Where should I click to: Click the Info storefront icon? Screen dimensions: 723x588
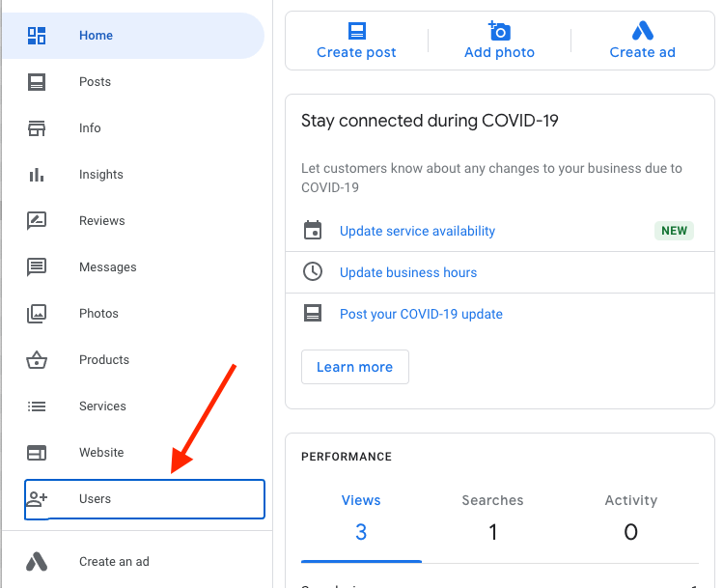tap(37, 128)
